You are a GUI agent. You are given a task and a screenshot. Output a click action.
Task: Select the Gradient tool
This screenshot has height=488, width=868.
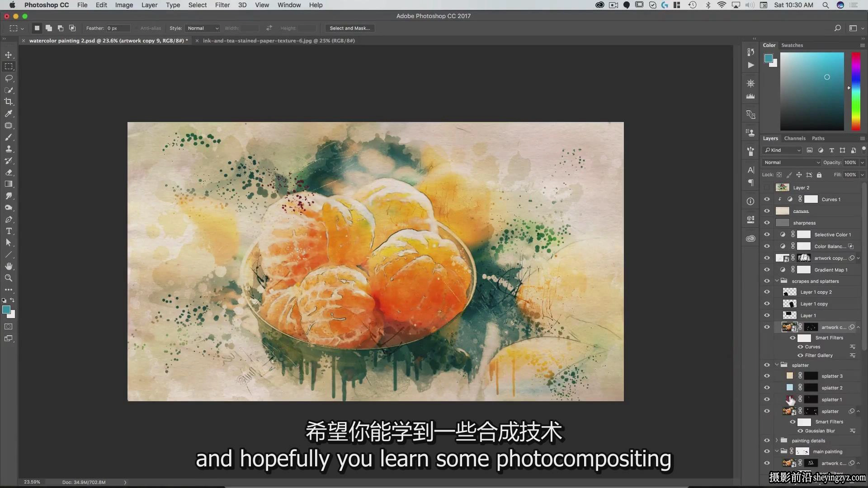point(9,184)
